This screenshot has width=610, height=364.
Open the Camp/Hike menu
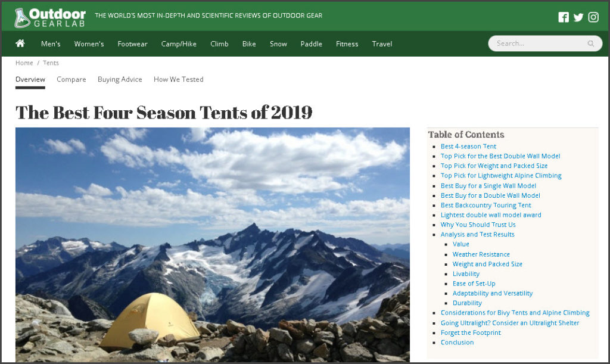click(x=179, y=44)
